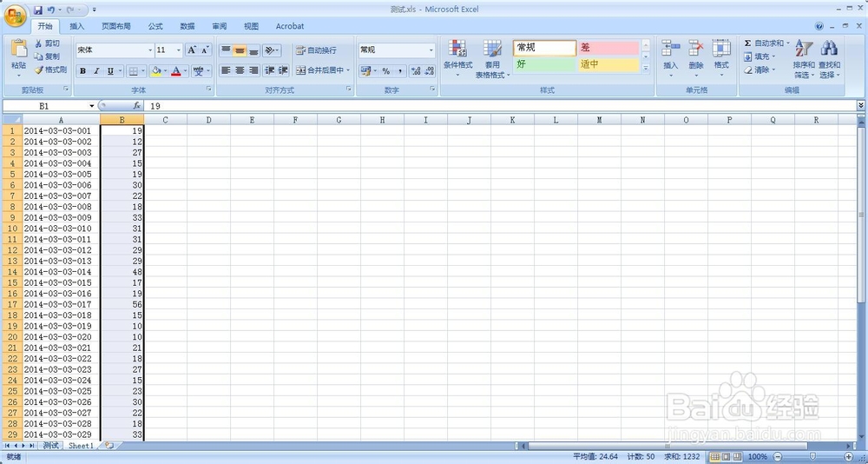Image resolution: width=868 pixels, height=464 pixels.
Task: Apply the cell borders button
Action: coord(133,71)
